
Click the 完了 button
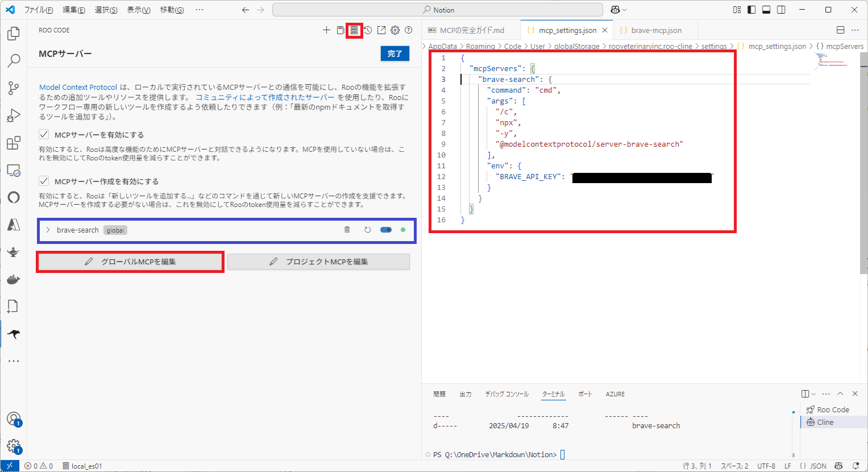[394, 53]
